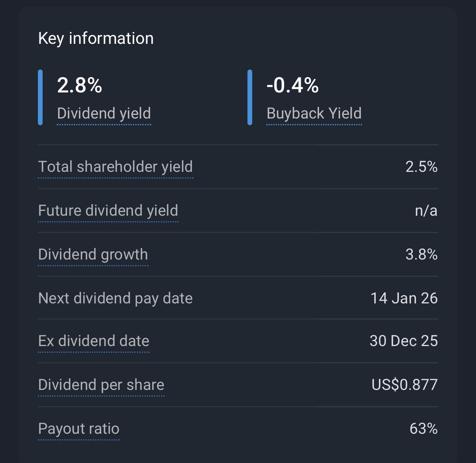Select the 30 Dec 25 ex-dividend date

coord(403,341)
